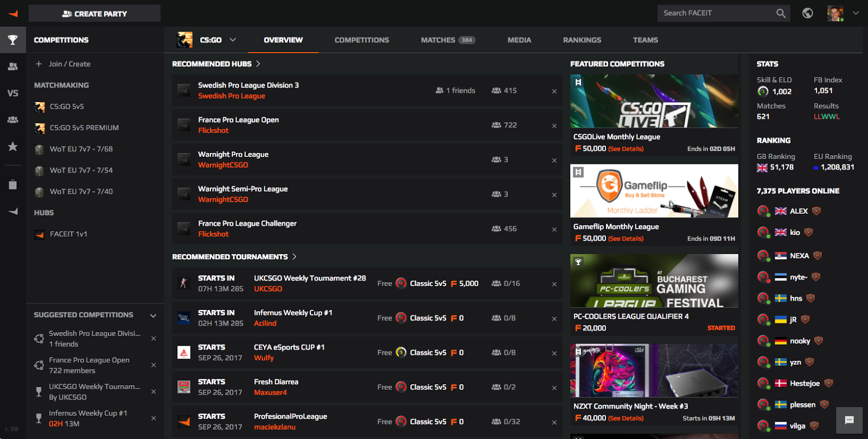The width and height of the screenshot is (868, 439).
Task: Dismiss Warnight Pro League hub recommendation
Action: pos(554,161)
